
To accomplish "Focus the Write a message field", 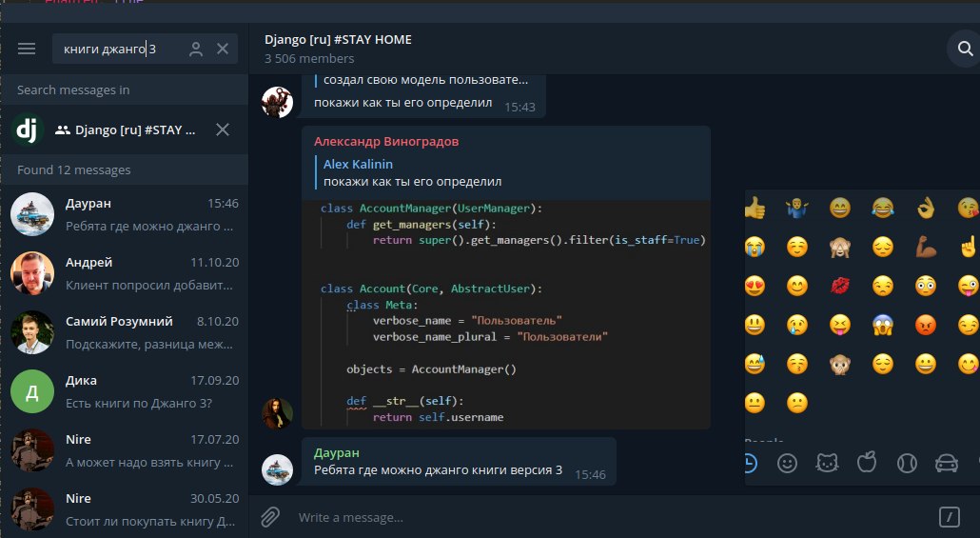I will click(x=613, y=517).
